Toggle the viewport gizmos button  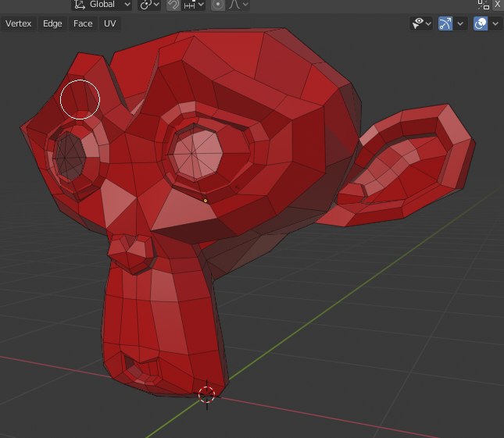pos(445,23)
